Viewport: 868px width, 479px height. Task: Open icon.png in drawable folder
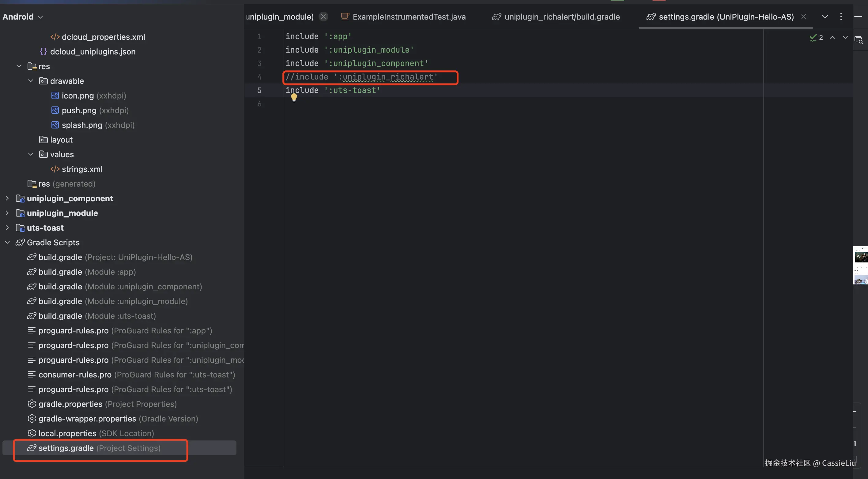point(77,96)
